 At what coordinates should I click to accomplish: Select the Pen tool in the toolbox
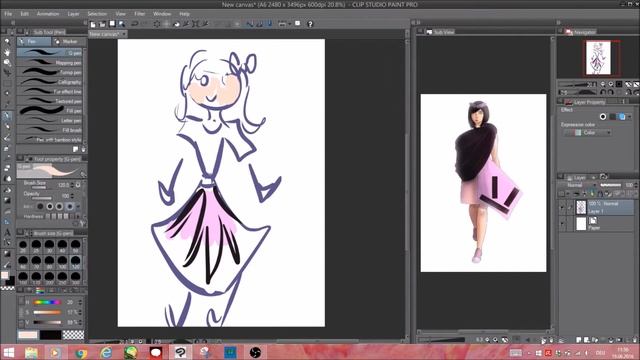tap(7, 116)
